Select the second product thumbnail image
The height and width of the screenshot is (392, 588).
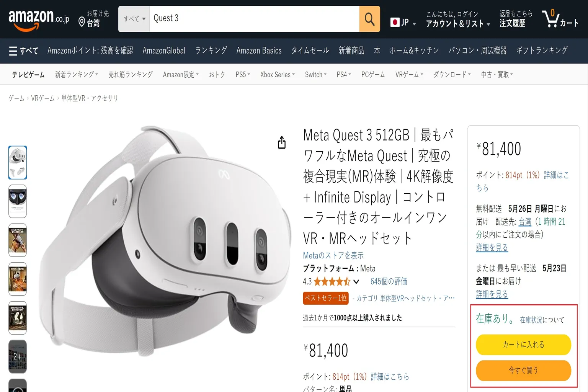click(x=18, y=201)
